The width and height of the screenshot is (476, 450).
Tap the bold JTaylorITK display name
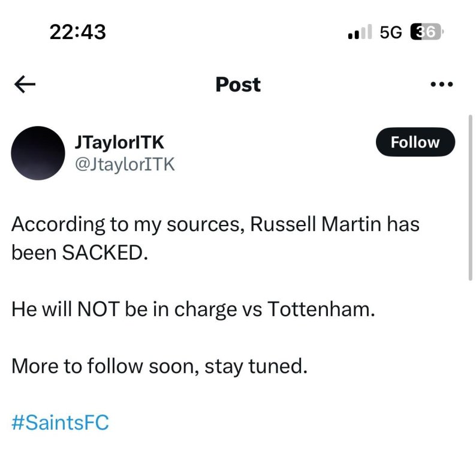click(120, 143)
